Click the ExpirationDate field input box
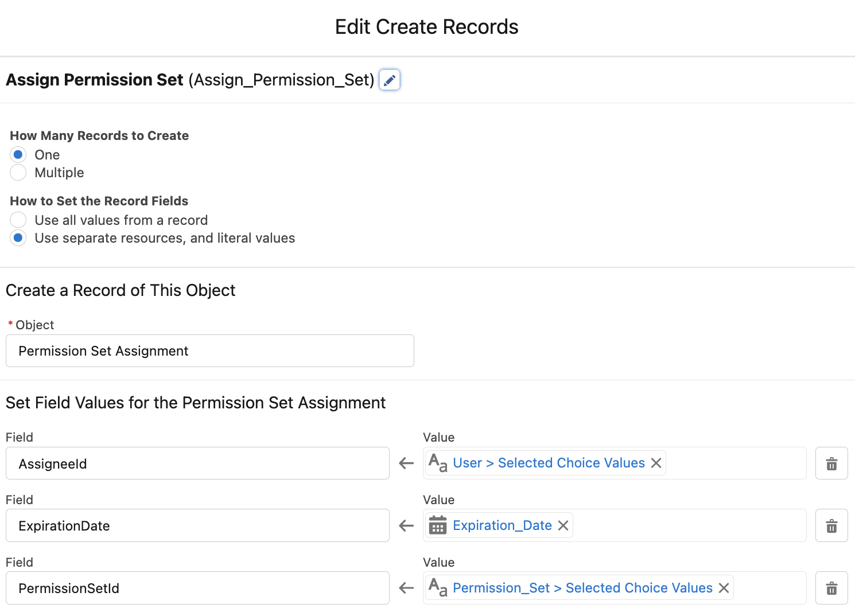Viewport: 855px width, 616px height. (x=197, y=525)
